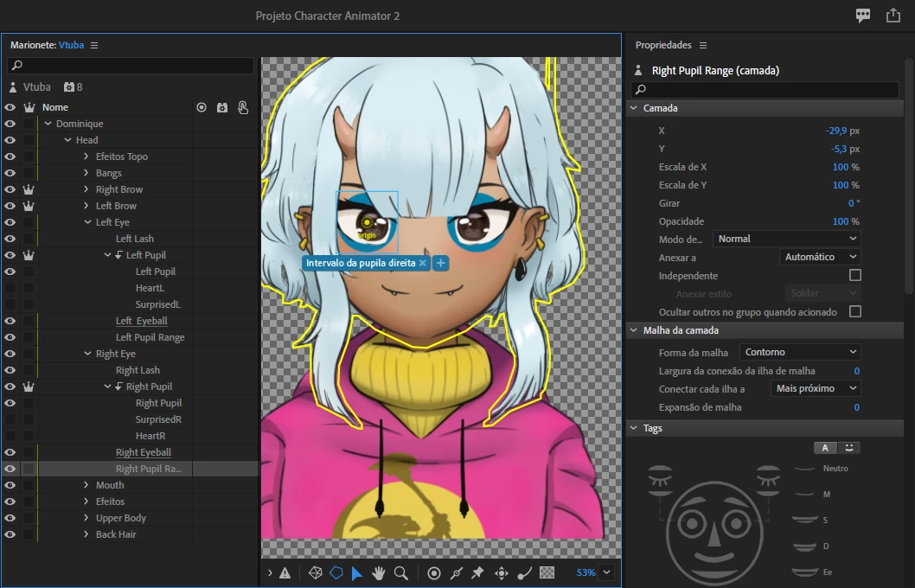
Task: Toggle the blue layer outline polygon icon
Action: pyautogui.click(x=336, y=572)
